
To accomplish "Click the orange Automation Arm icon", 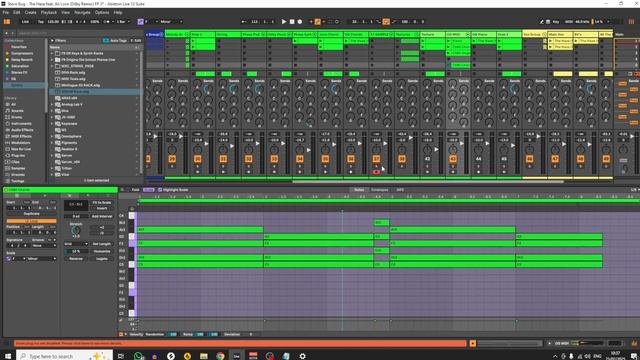I will coord(318,22).
